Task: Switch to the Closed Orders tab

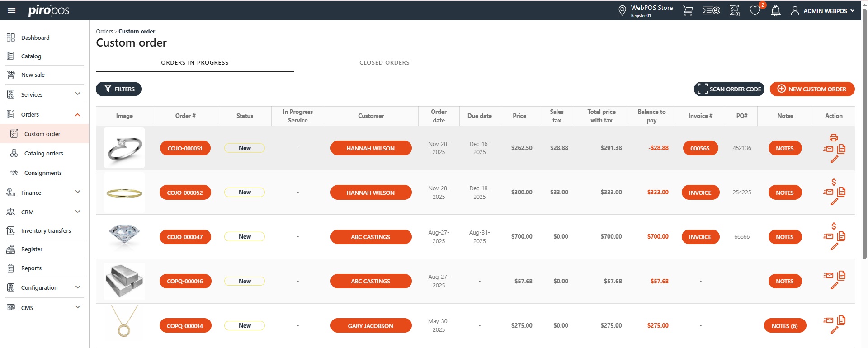Action: coord(384,63)
